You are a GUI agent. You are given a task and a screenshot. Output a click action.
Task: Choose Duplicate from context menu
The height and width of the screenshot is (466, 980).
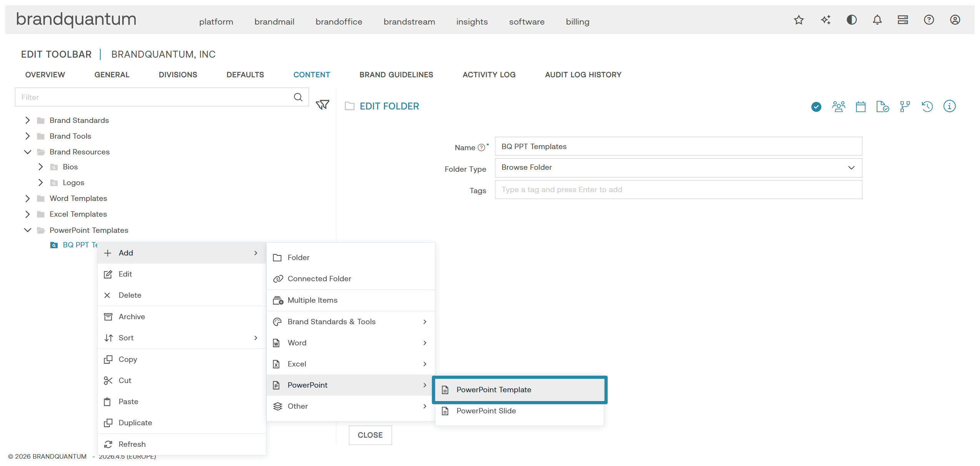tap(182, 423)
